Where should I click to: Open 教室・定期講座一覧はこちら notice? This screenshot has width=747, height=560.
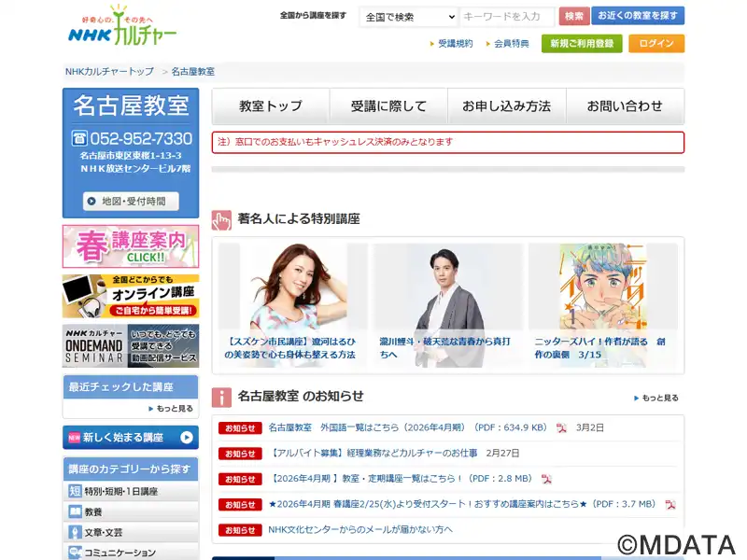tap(401, 479)
